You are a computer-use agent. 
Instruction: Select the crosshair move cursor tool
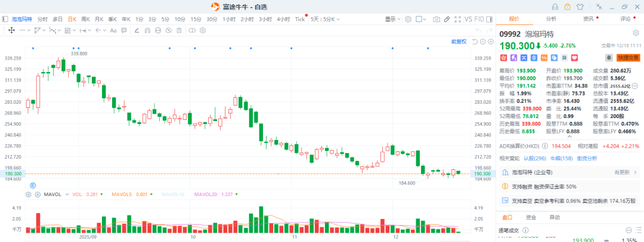click(11, 30)
